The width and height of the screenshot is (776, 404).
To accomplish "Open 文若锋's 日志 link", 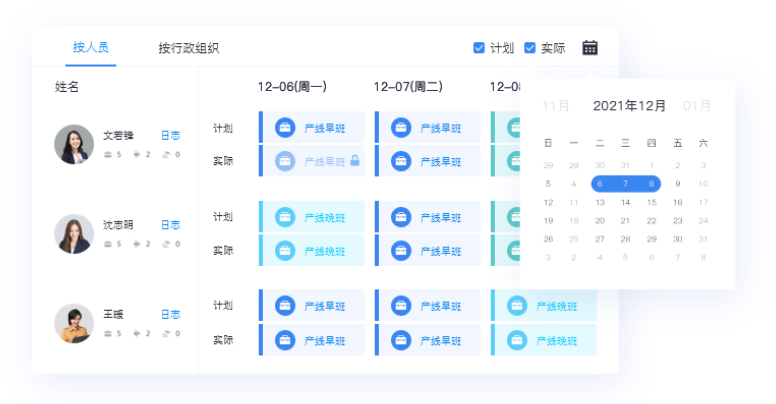I will click(x=171, y=135).
